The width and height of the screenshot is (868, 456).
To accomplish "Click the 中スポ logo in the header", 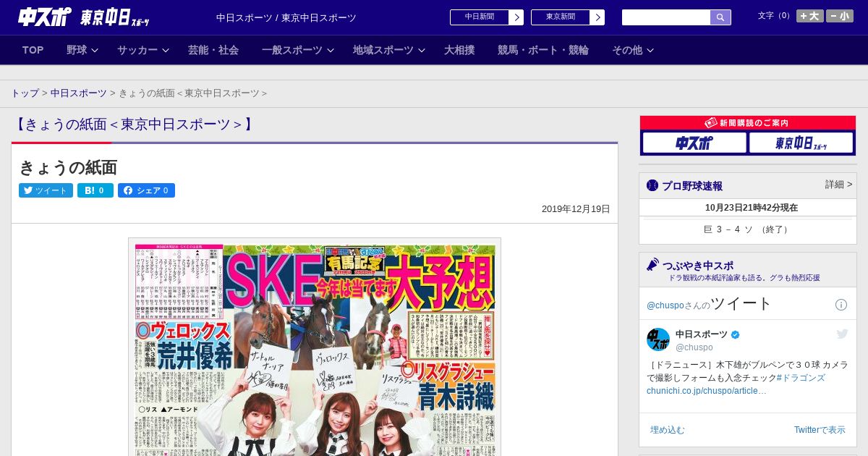I will (x=45, y=17).
